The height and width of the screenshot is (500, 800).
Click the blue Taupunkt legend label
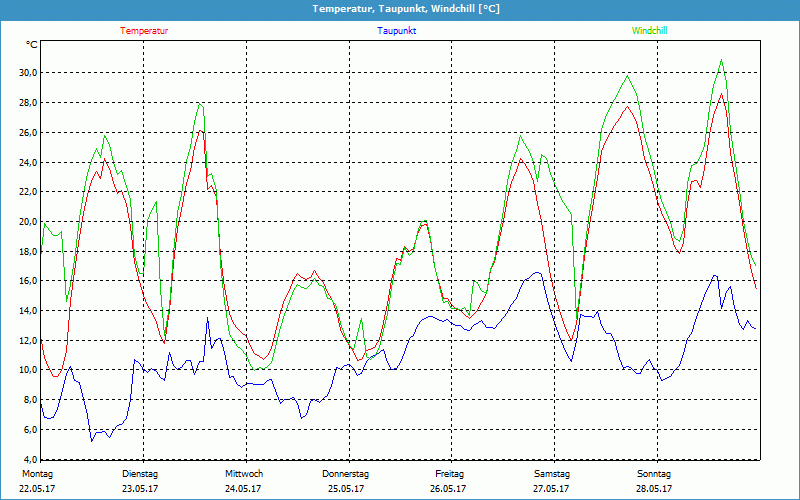[396, 31]
